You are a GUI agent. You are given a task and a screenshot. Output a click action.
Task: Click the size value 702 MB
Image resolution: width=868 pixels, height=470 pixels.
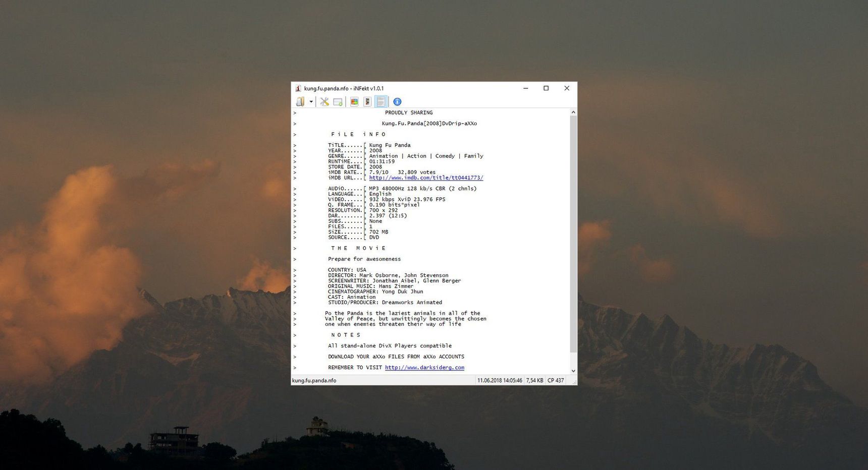coord(378,232)
